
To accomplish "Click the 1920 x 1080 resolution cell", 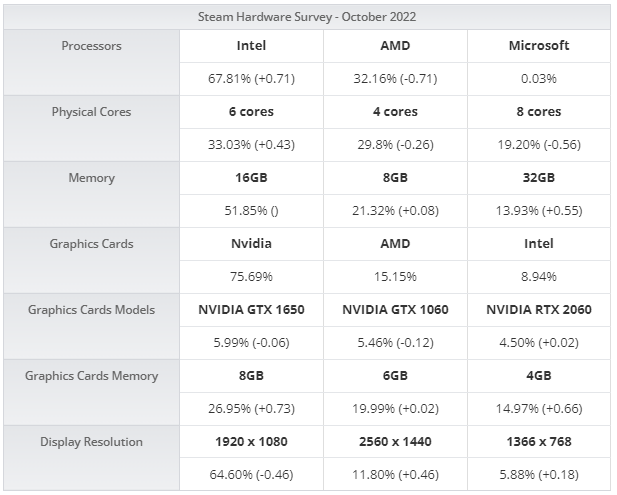I will pyautogui.click(x=251, y=442).
